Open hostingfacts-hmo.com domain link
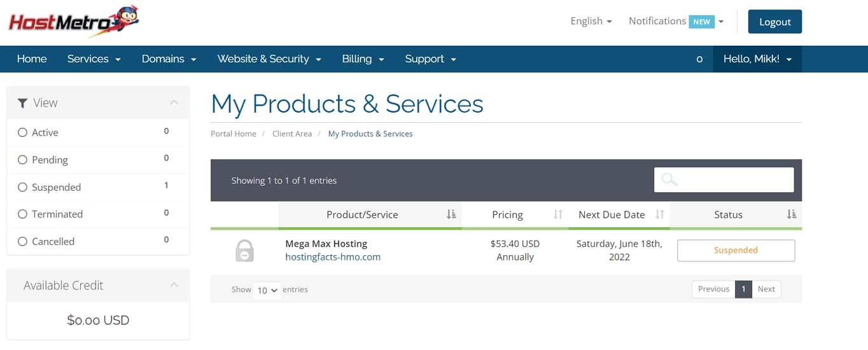 click(x=333, y=257)
